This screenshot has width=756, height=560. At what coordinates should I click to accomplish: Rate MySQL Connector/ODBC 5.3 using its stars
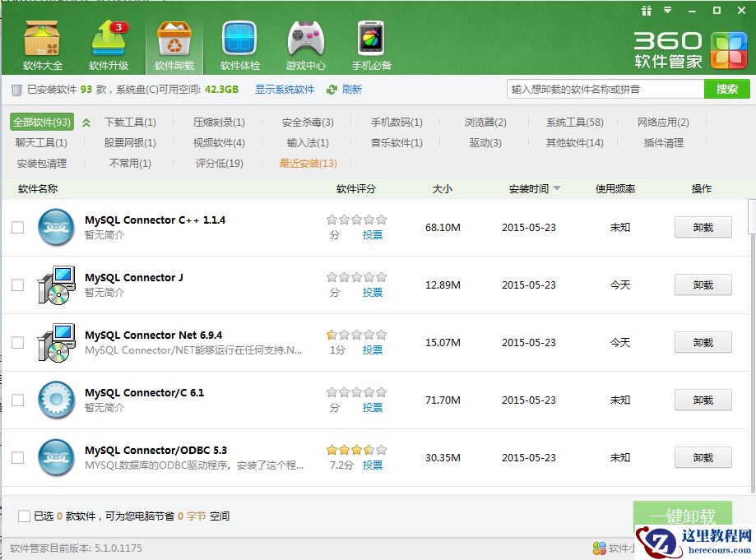click(356, 450)
